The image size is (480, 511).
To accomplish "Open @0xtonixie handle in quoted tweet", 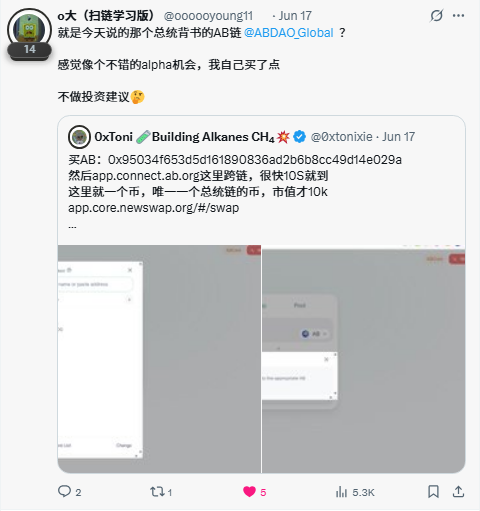I will pyautogui.click(x=341, y=137).
